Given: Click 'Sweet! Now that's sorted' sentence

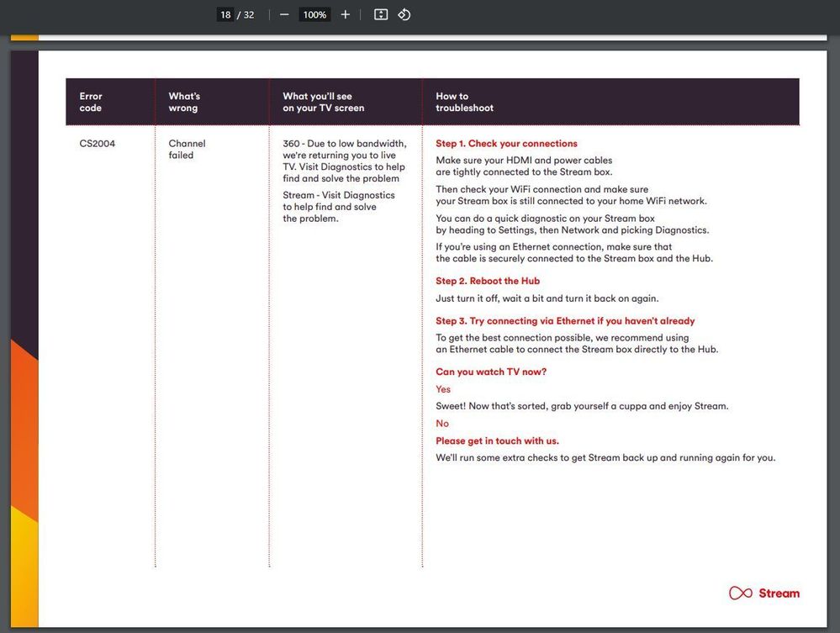Looking at the screenshot, I should tap(582, 406).
